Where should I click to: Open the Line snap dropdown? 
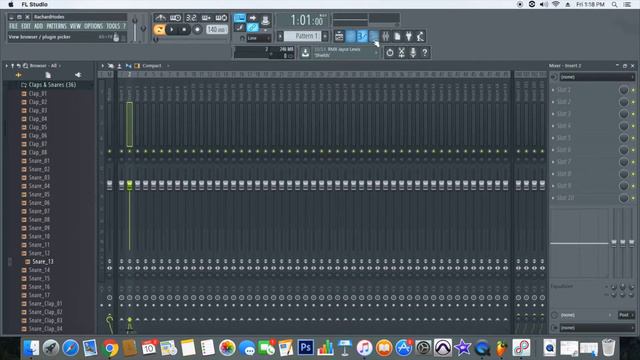(x=258, y=38)
